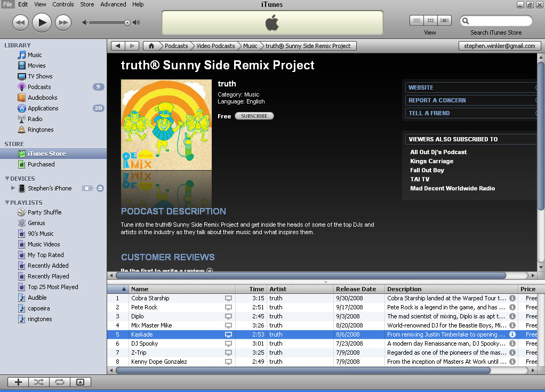Screen dimensions: 545x392
Task: Open Music library
Action: [35, 55]
